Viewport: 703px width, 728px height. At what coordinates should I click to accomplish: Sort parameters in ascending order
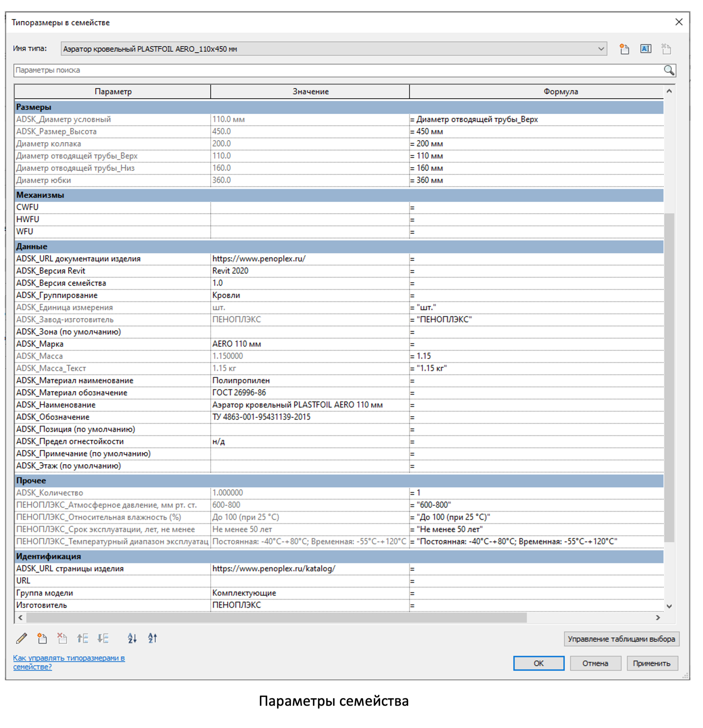tap(132, 638)
